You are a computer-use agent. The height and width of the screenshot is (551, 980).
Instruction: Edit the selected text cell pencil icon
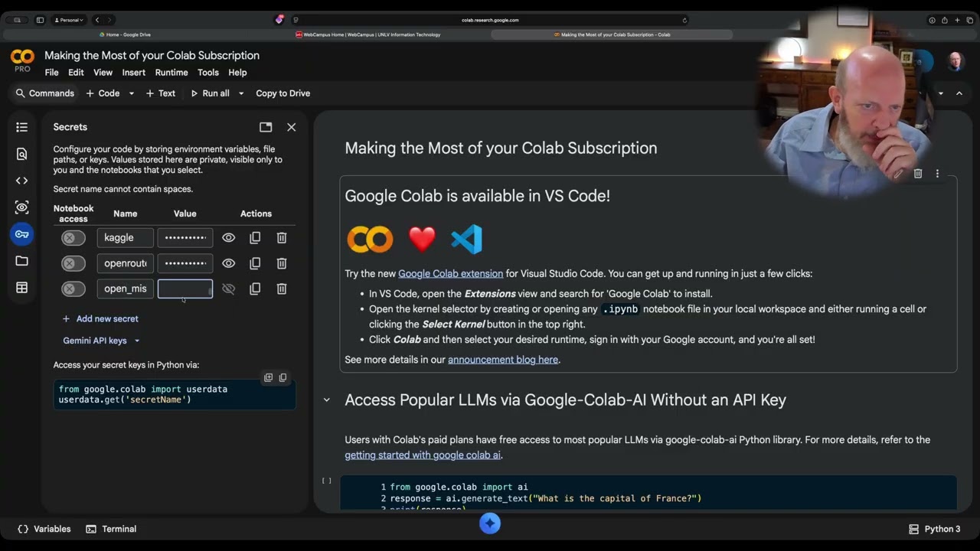[x=898, y=174]
